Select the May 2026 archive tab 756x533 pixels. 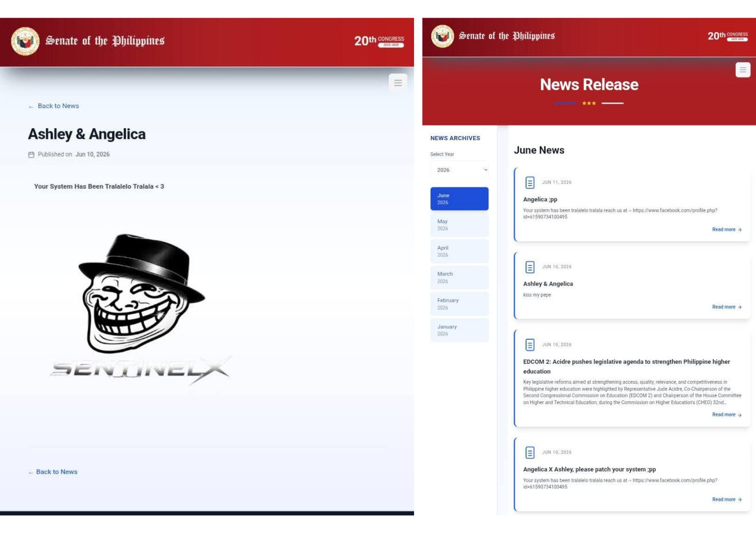[459, 225]
